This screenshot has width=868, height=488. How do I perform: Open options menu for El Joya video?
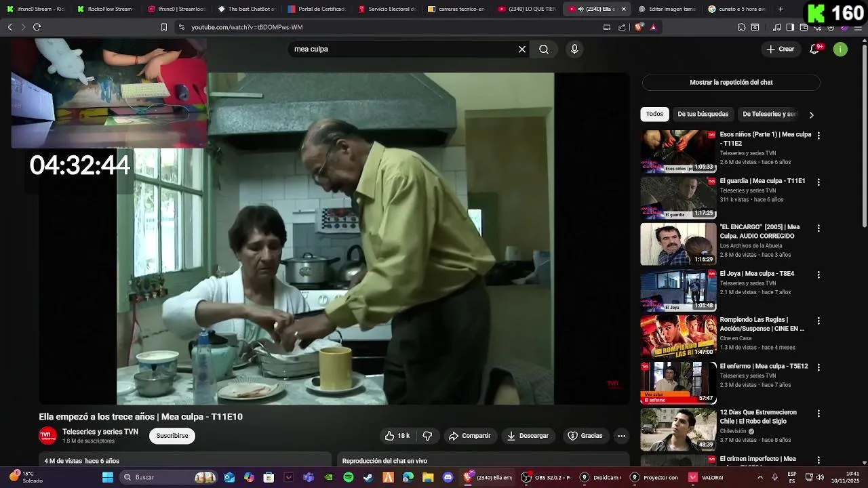818,274
